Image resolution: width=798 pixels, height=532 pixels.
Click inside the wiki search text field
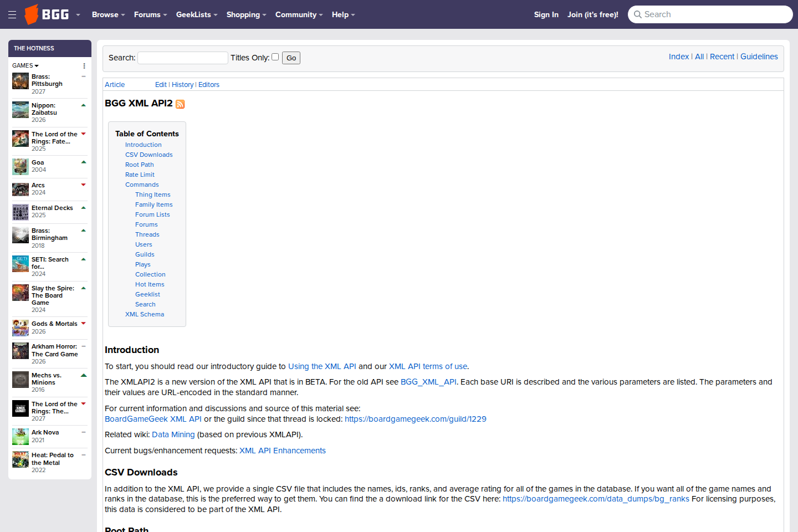(183, 58)
